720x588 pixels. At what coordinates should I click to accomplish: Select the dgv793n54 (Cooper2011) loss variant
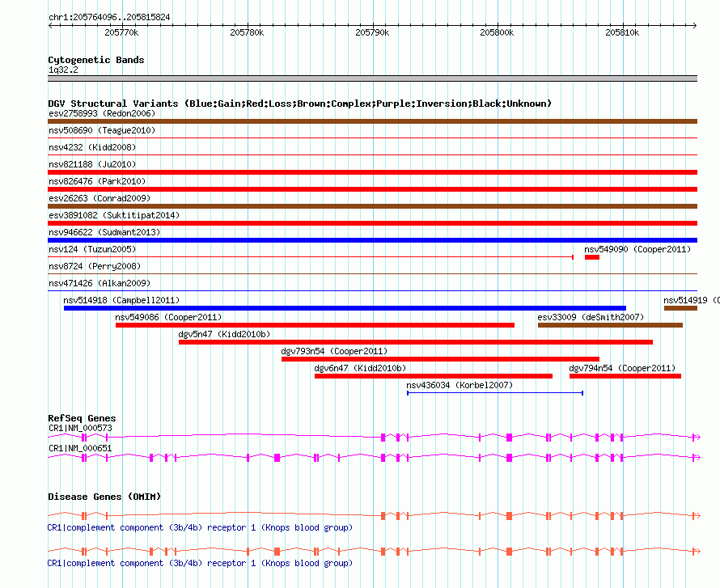coord(440,359)
